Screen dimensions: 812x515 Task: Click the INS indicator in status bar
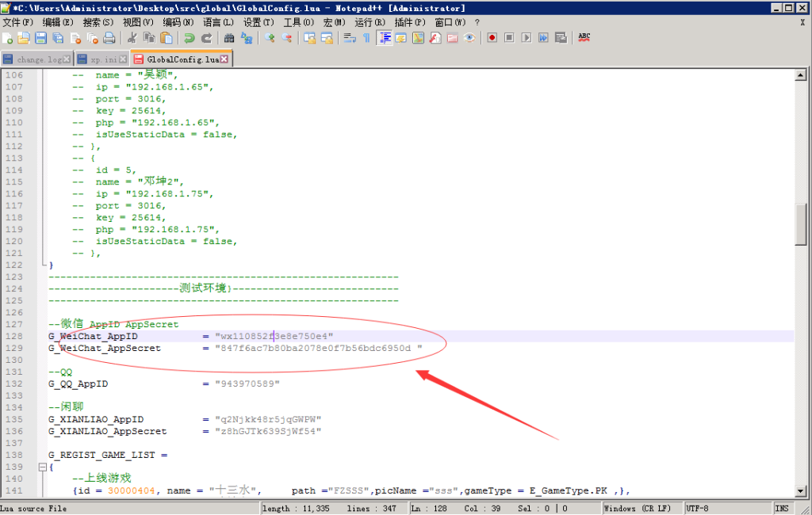[x=782, y=508]
